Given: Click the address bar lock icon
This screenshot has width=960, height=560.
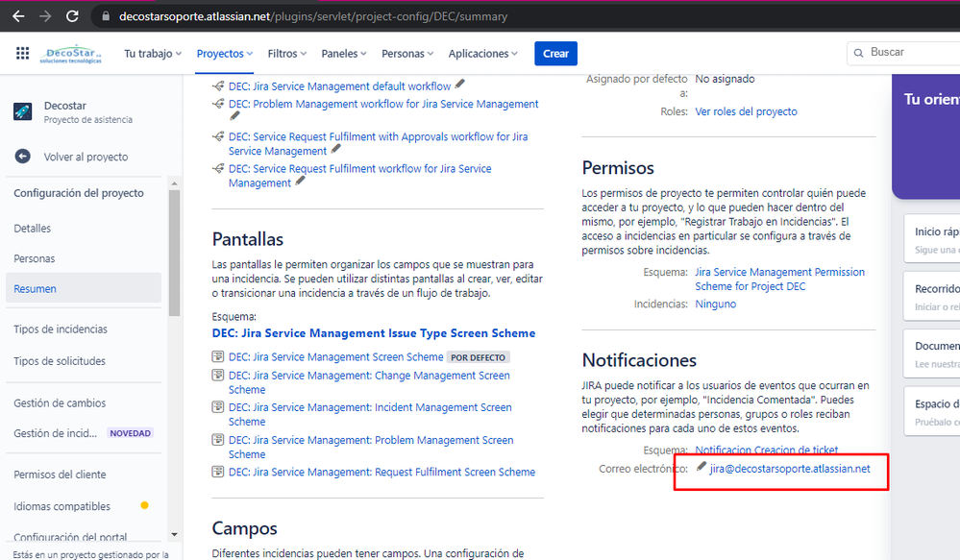Looking at the screenshot, I should tap(106, 16).
